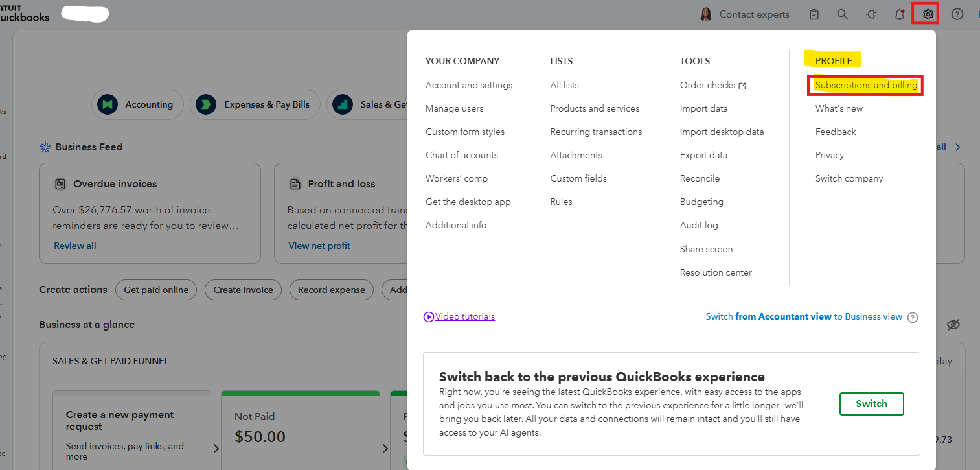Switch from Accountant view to Business view
980x470 pixels.
click(804, 317)
